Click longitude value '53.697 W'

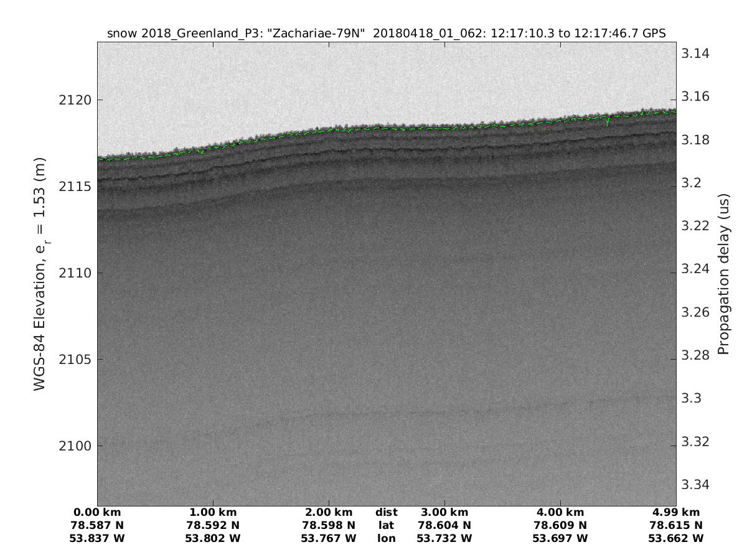[560, 539]
